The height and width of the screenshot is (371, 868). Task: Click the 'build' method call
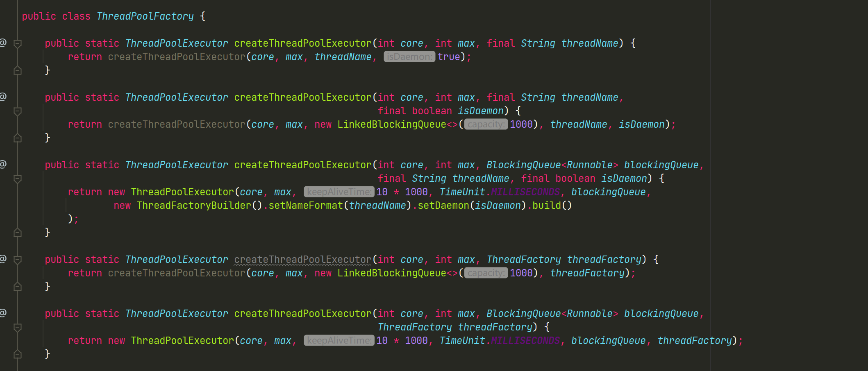pyautogui.click(x=546, y=206)
